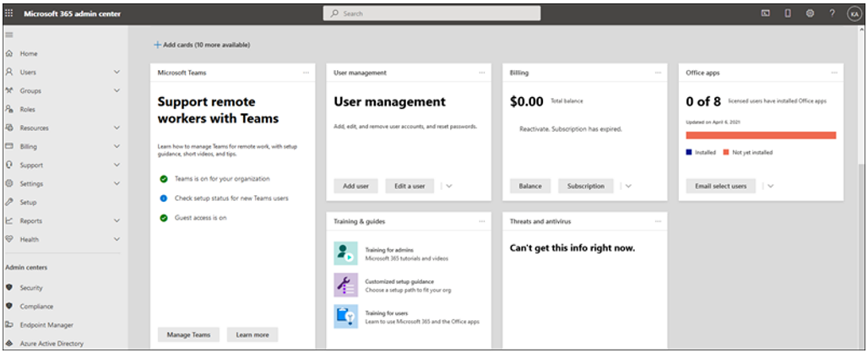This screenshot has width=868, height=353.
Task: Open the app launcher waffle icon
Action: [x=8, y=14]
